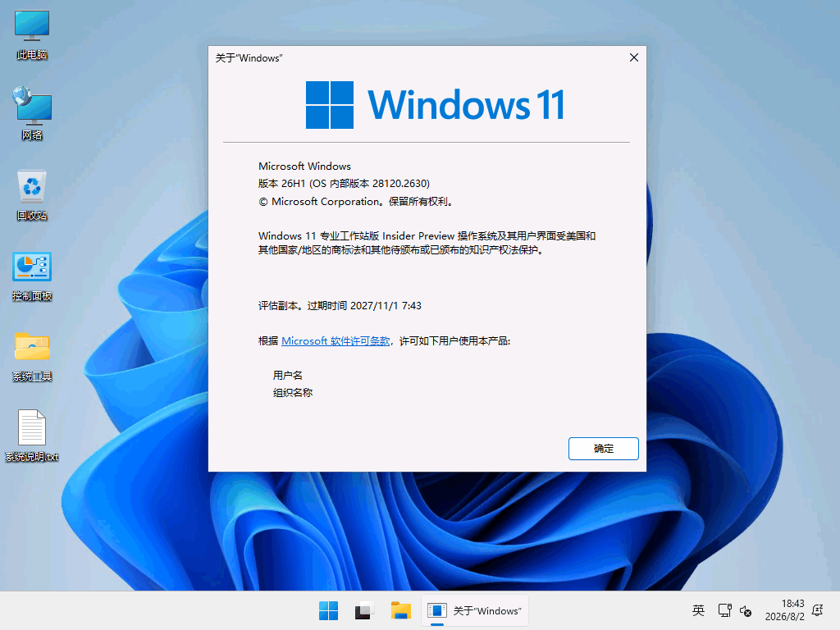Open the 此电脑 desktop icon
This screenshot has height=630, width=840.
[32, 34]
